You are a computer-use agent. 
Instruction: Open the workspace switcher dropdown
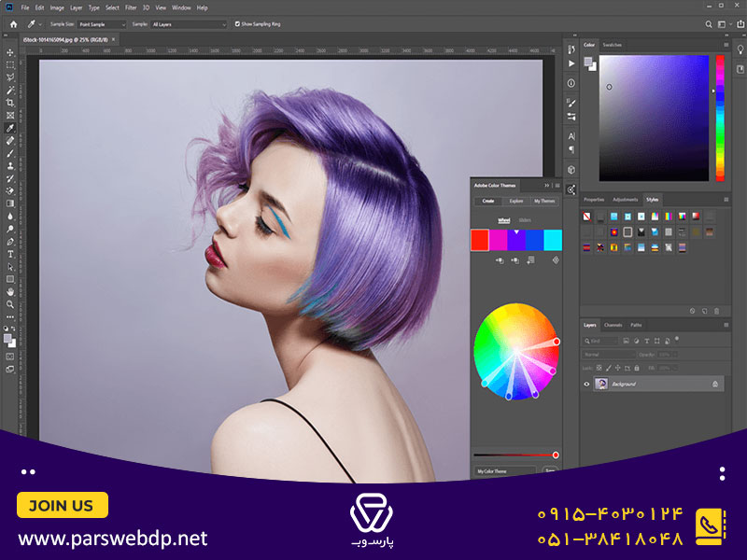tap(725, 24)
